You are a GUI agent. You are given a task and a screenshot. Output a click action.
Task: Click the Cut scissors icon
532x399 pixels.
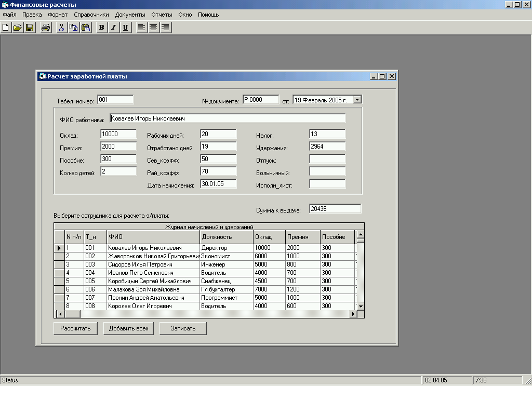(x=61, y=28)
